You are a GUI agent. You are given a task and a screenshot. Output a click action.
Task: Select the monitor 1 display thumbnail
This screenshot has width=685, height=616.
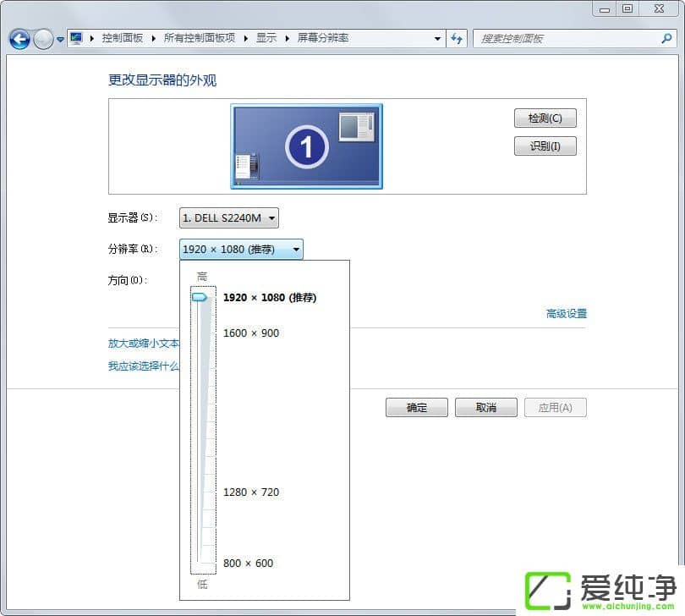306,146
